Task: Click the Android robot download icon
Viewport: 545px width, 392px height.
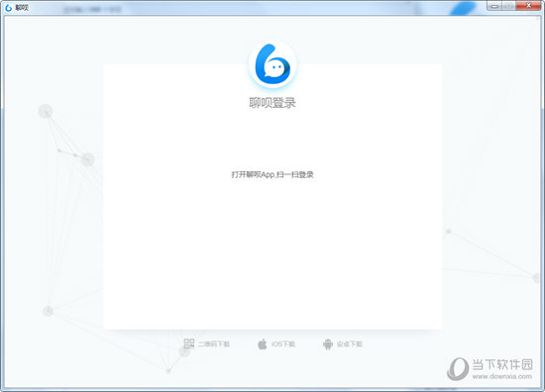Action: (x=327, y=344)
